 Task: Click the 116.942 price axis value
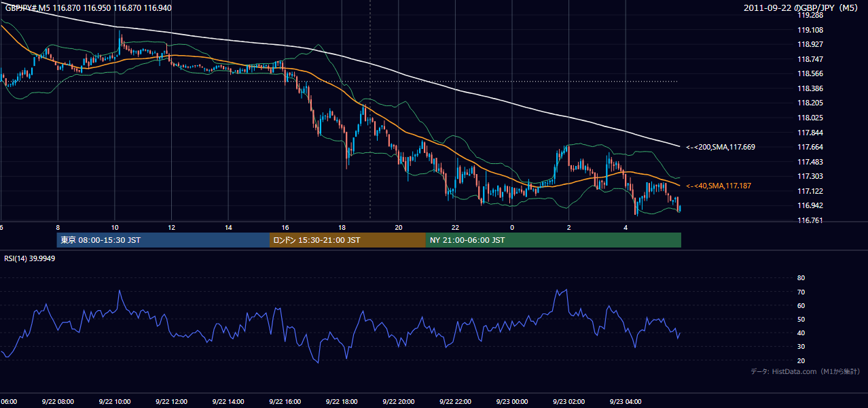pos(810,205)
